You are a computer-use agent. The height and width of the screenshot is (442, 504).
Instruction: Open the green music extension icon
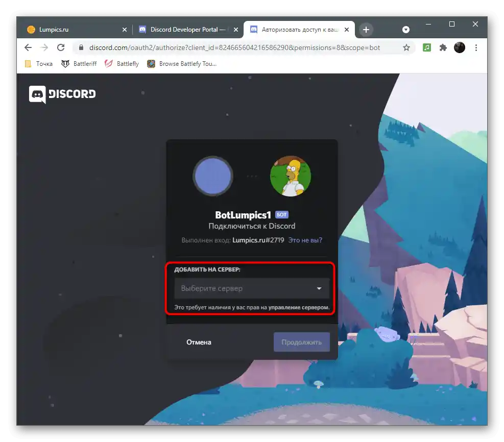pyautogui.click(x=426, y=47)
